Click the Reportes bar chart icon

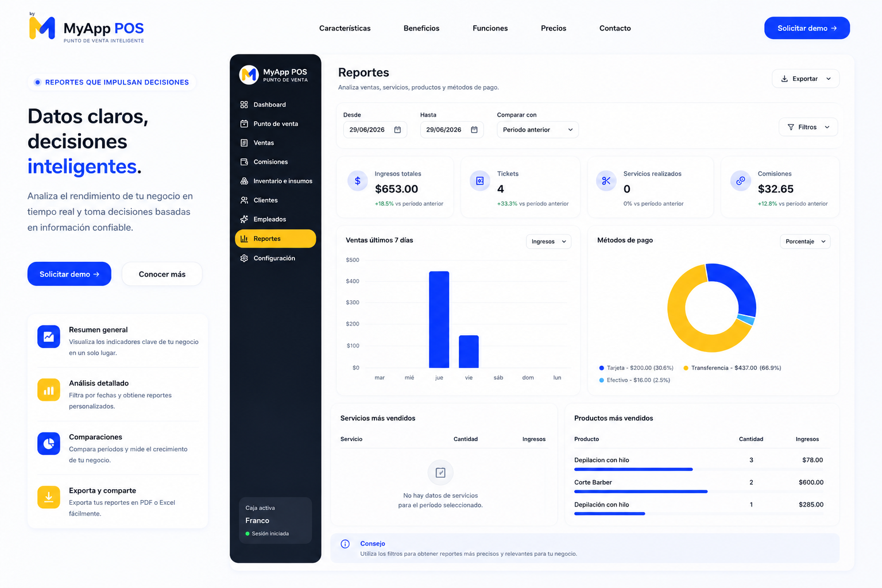point(244,239)
